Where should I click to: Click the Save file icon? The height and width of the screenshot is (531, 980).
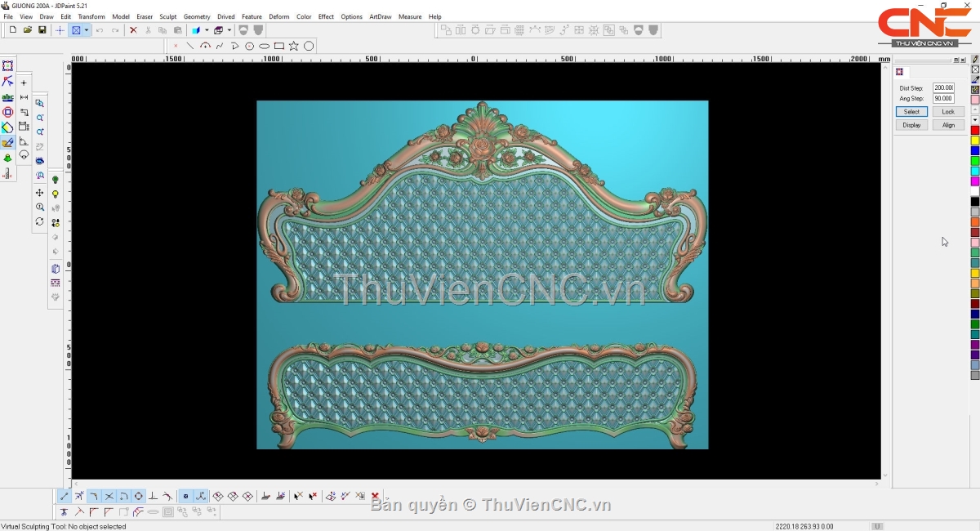point(42,30)
